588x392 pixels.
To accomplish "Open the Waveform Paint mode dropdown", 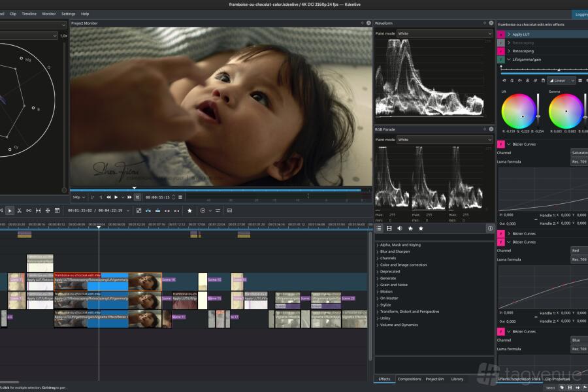I will coord(444,33).
